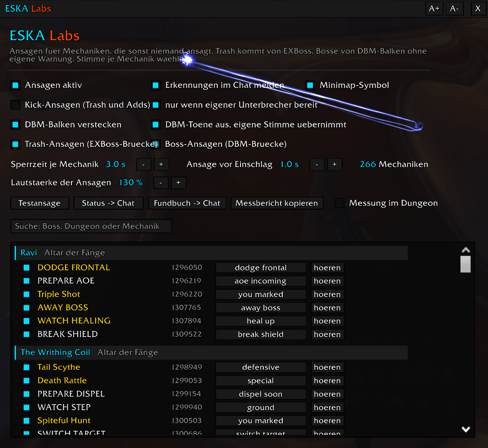Toggle PREPARE DISPEL mechanic checkbox
This screenshot has height=448, width=488.
[26, 394]
